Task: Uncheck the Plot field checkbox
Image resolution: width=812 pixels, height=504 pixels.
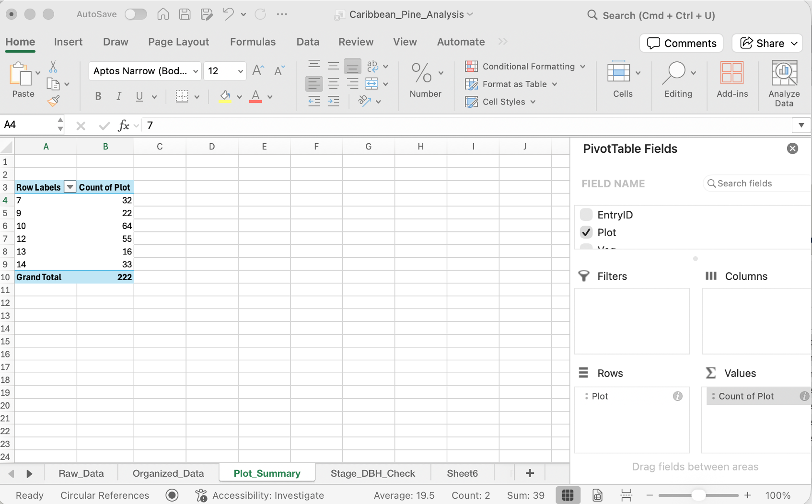Action: pos(586,232)
